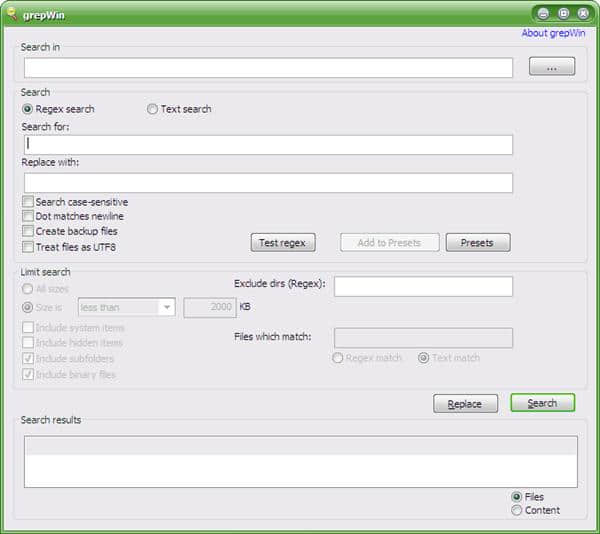Screen dimensions: 600x534
Task: Maximize the grepWin window
Action: click(x=564, y=14)
